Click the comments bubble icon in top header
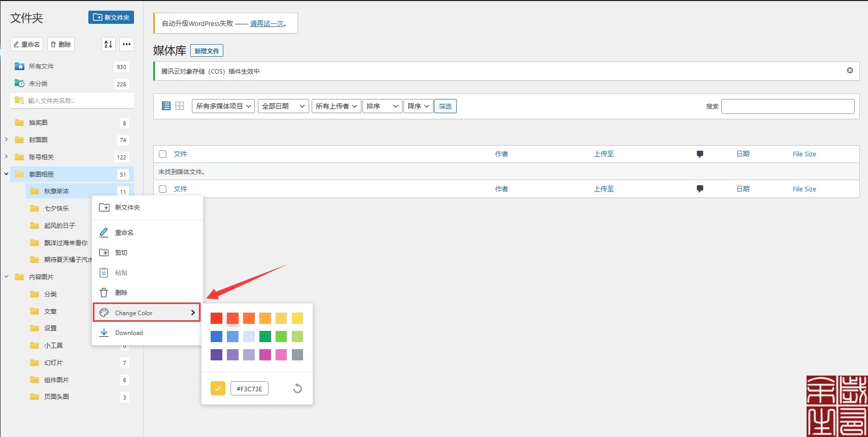Viewport: 868px width, 437px height. pyautogui.click(x=700, y=154)
